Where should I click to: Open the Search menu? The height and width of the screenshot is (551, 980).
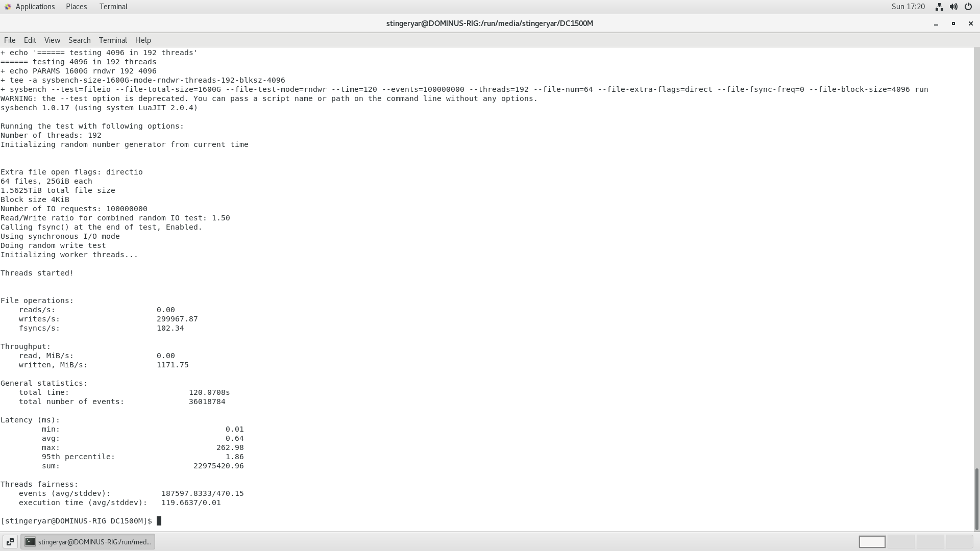point(80,40)
